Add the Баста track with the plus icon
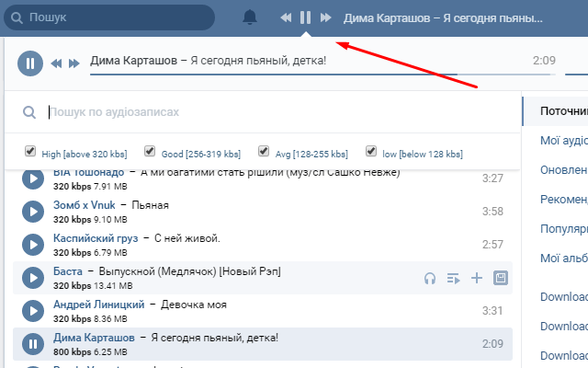This screenshot has height=368, width=588. 477,278
